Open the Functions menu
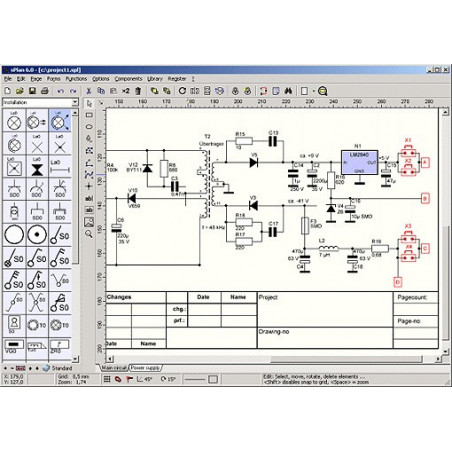452x452 pixels. point(76,79)
